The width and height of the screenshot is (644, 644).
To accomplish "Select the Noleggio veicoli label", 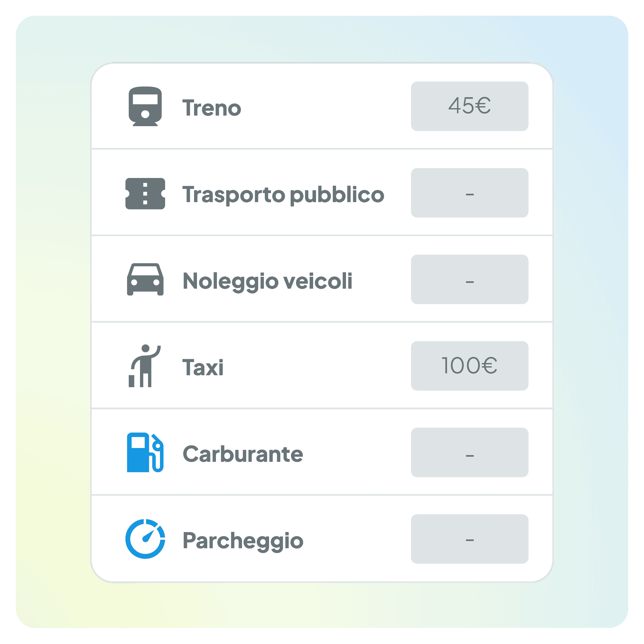I will point(267,281).
